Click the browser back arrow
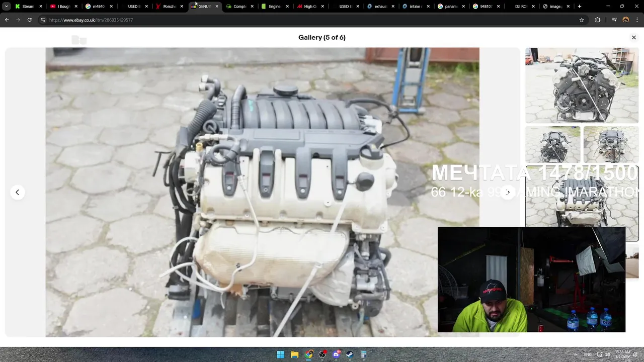The image size is (644, 362). click(x=7, y=20)
